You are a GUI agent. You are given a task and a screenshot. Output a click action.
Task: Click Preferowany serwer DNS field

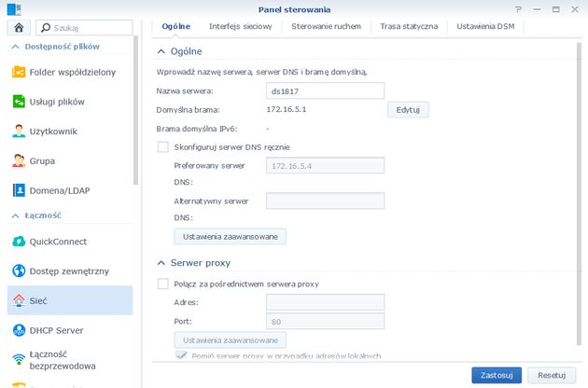pyautogui.click(x=325, y=165)
